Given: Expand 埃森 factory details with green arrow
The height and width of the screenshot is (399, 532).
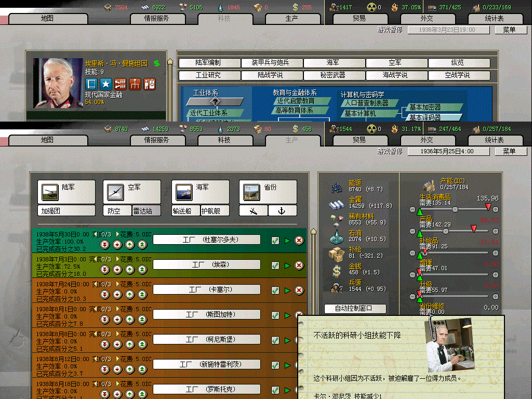Looking at the screenshot, I should point(287,265).
